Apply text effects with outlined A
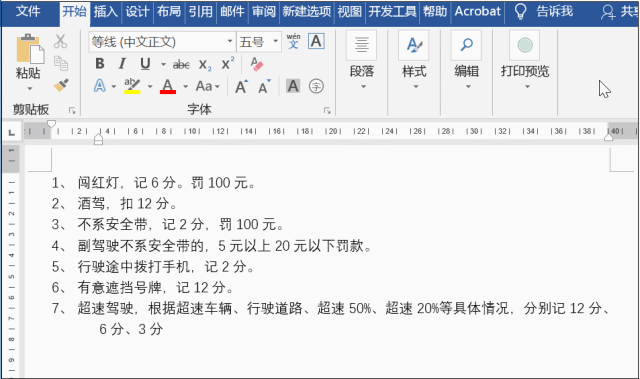640x379 pixels. pyautogui.click(x=100, y=86)
